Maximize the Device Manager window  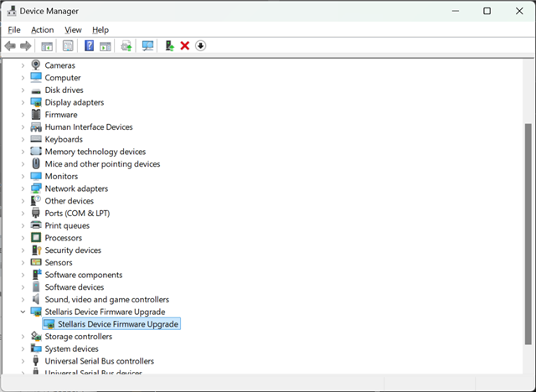[x=487, y=11]
